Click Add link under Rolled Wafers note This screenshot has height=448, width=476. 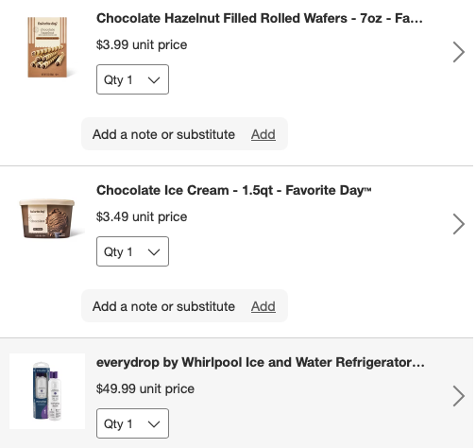tap(263, 134)
